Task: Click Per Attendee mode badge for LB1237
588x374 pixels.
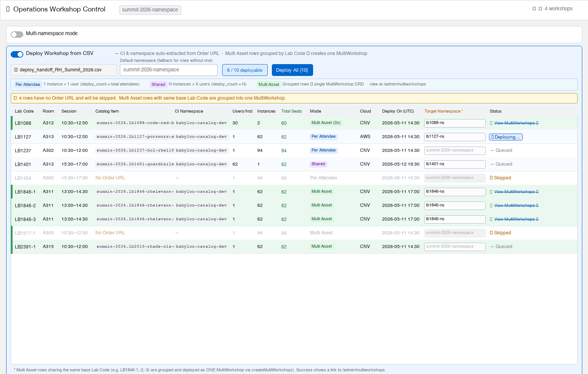Action: coord(323,150)
